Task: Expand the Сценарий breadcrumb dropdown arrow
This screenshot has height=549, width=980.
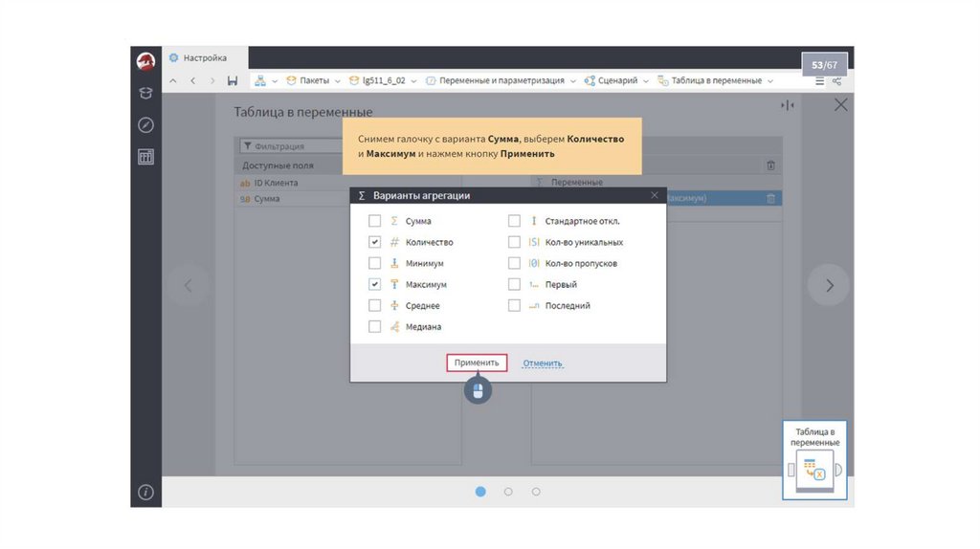Action: point(646,81)
